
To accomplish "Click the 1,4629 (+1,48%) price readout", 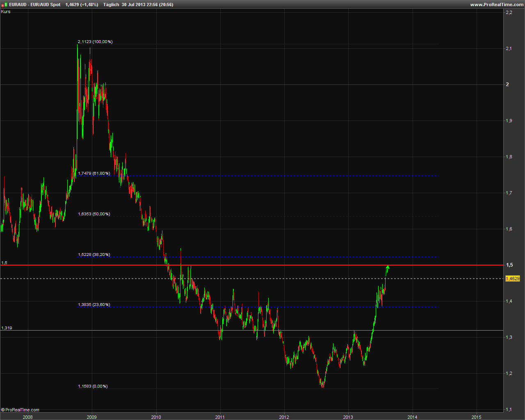I will click(x=82, y=5).
